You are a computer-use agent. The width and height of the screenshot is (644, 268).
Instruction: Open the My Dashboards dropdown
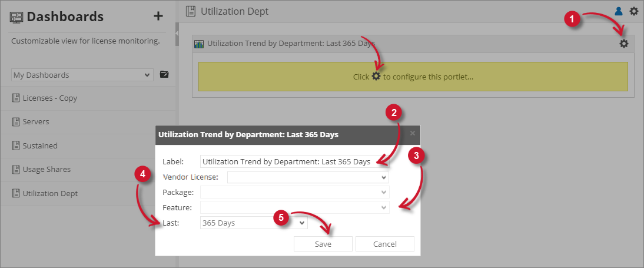[82, 75]
